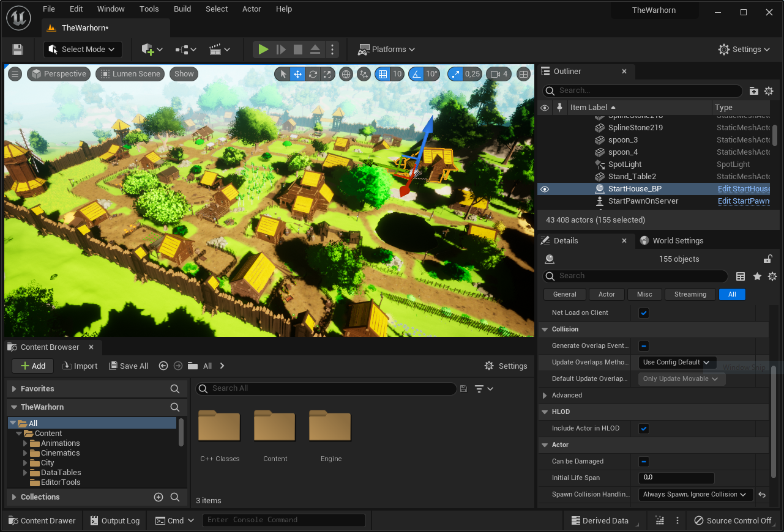This screenshot has height=532, width=784.
Task: Start Play in Editor with the green arrow
Action: 263,50
